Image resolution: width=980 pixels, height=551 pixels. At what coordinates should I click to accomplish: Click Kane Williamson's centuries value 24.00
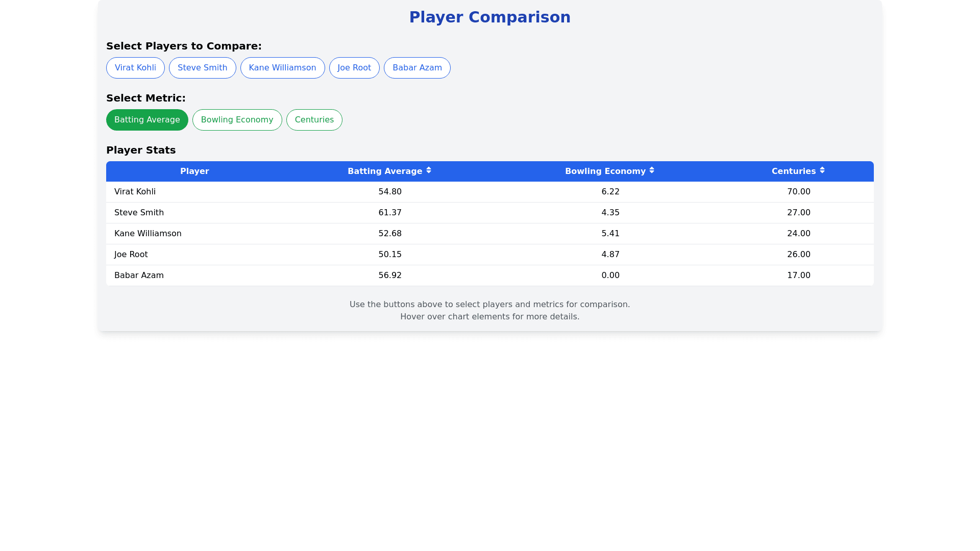tap(798, 234)
